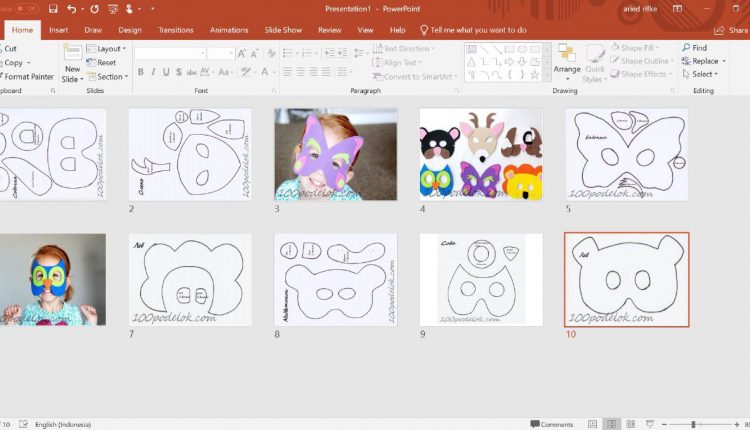Click the Save icon in quick access toolbar
The height and width of the screenshot is (430, 750).
(x=53, y=9)
